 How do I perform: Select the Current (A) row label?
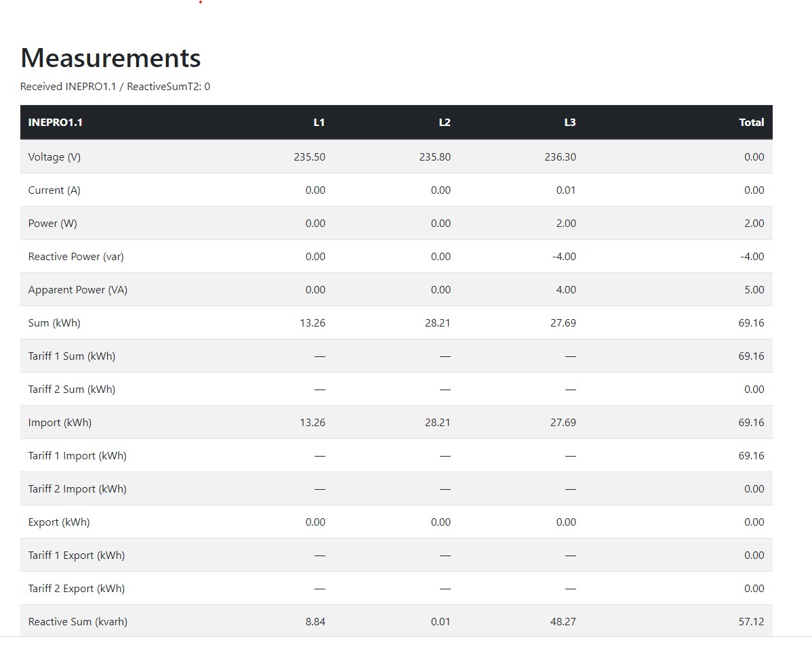pos(54,190)
